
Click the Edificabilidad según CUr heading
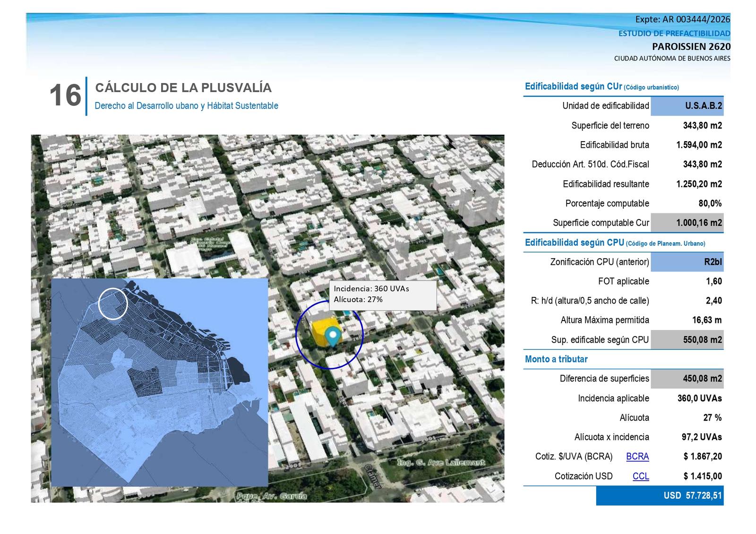(602, 87)
